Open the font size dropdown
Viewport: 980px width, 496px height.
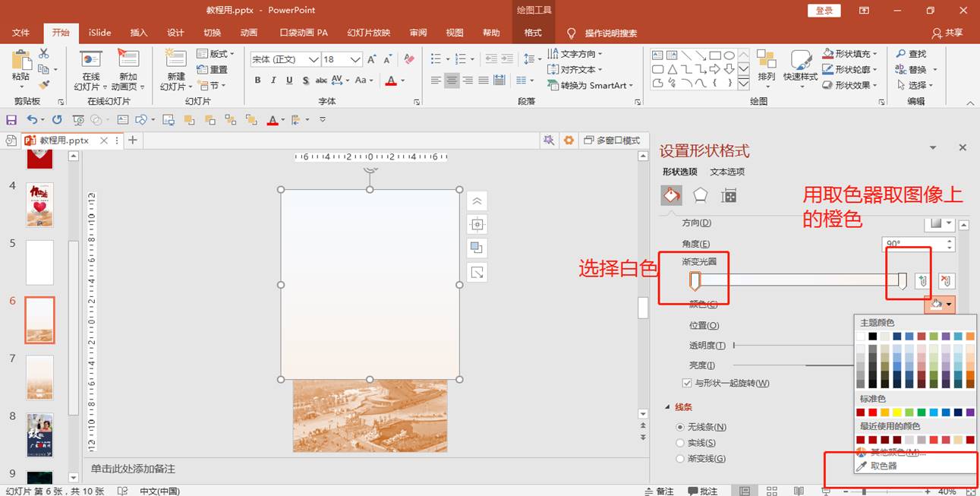[x=355, y=59]
